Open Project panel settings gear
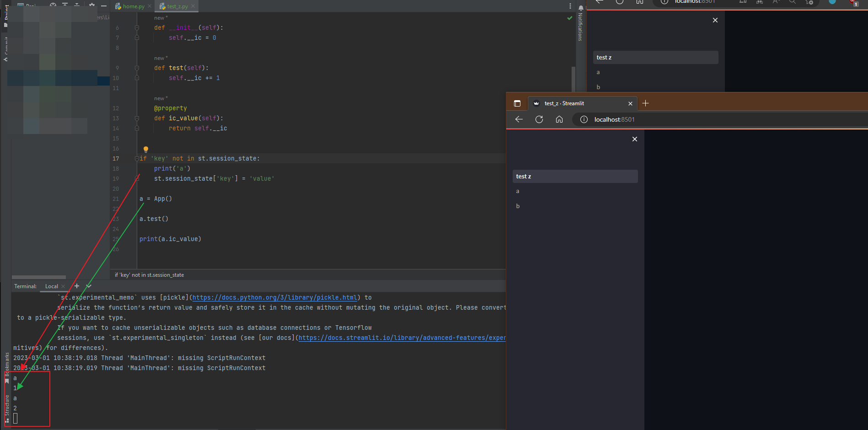Screen dimensions: 868x430 click(x=92, y=5)
